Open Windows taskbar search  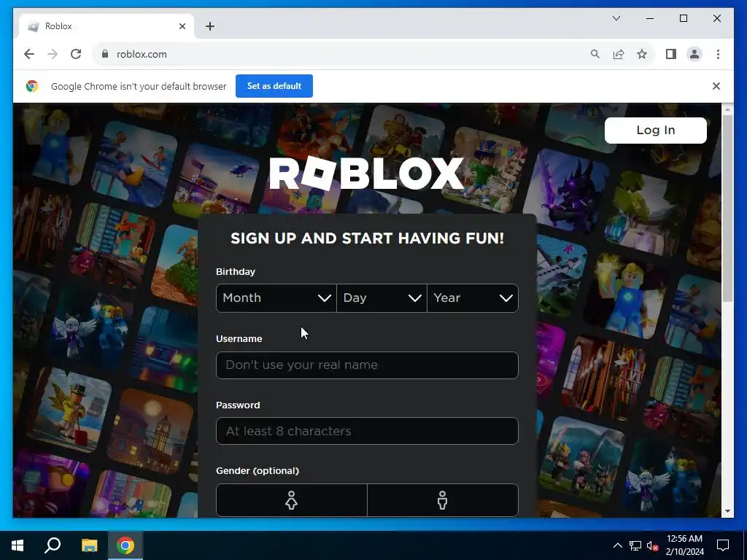[53, 545]
